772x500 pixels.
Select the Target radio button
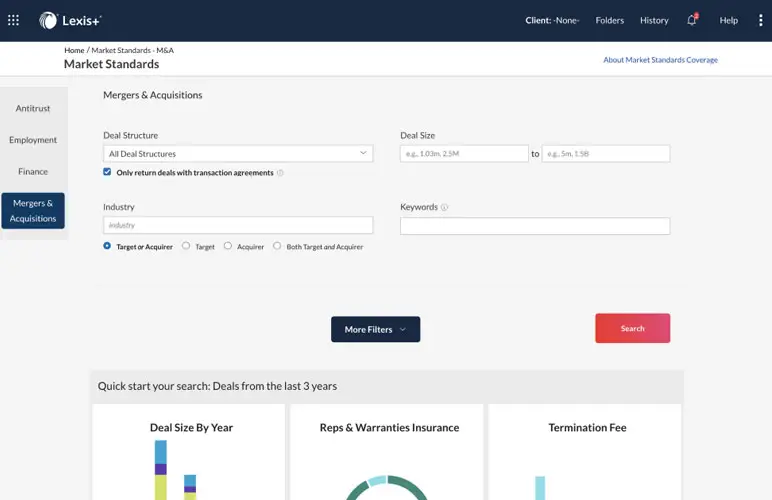coord(186,246)
